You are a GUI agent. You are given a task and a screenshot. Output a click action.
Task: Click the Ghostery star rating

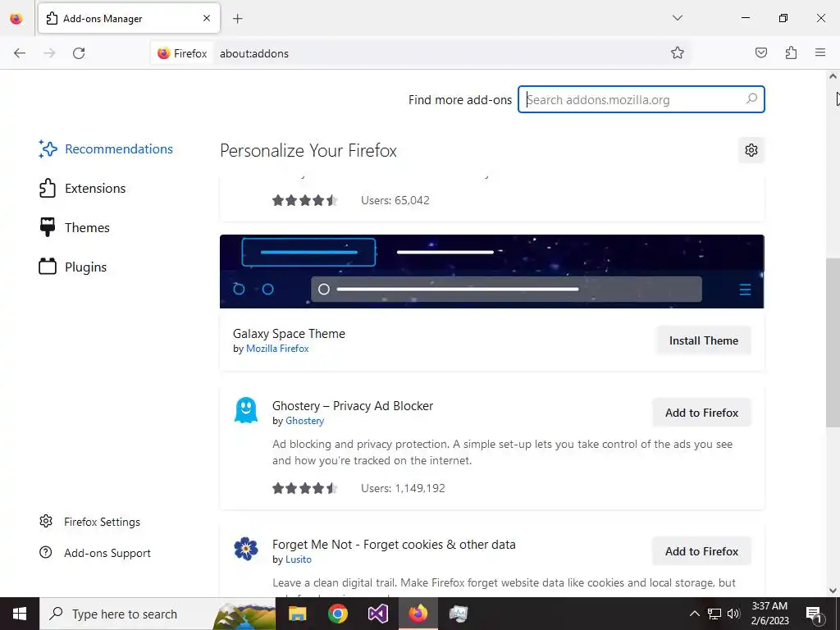tap(304, 488)
